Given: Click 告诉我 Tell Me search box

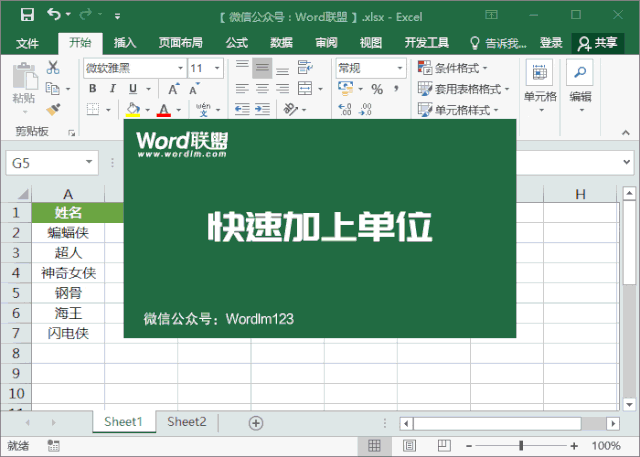Looking at the screenshot, I should (498, 43).
